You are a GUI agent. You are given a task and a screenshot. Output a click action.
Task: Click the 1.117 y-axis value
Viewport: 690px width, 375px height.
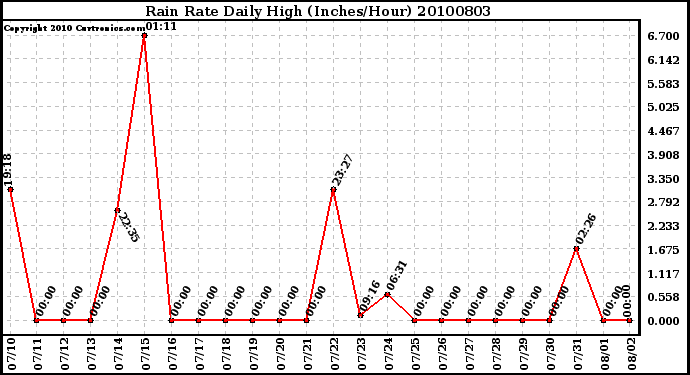point(664,274)
